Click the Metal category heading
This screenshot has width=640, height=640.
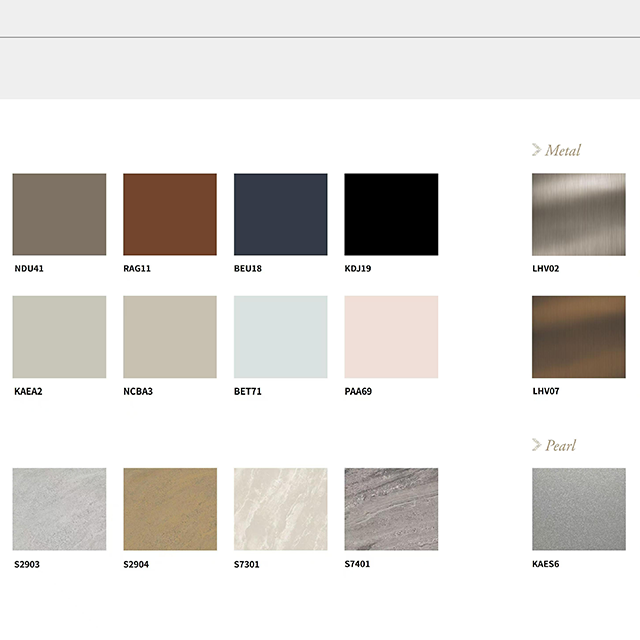[x=563, y=151]
